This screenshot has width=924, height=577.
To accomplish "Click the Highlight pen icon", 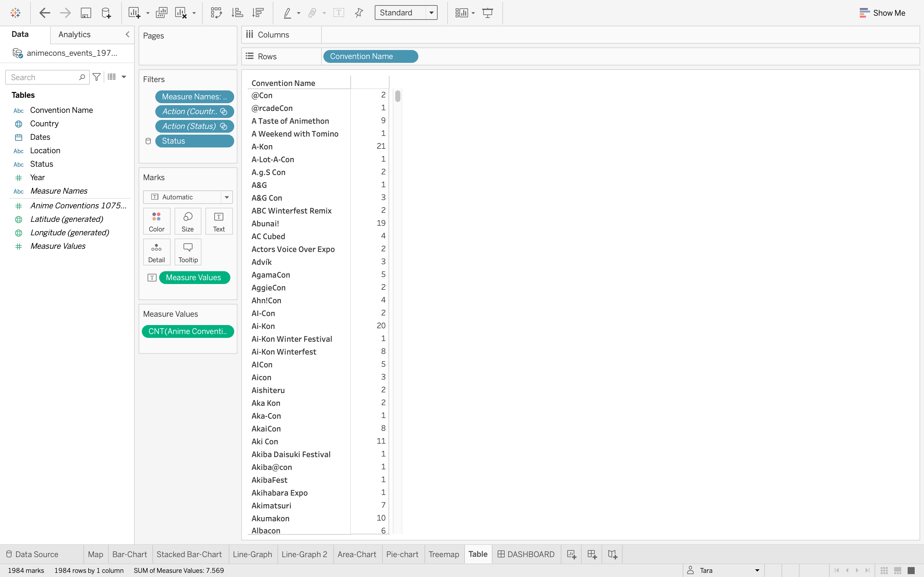I will coord(287,13).
